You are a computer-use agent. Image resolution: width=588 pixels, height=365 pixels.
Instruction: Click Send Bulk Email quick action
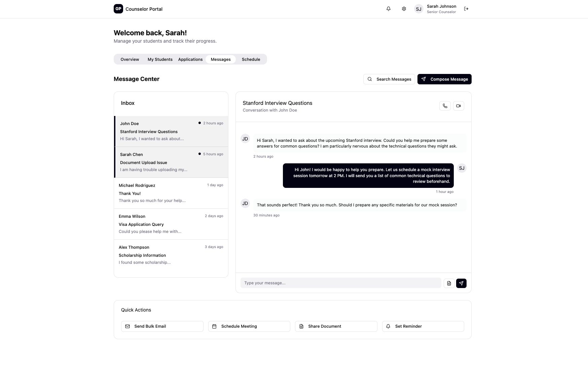[x=162, y=326]
